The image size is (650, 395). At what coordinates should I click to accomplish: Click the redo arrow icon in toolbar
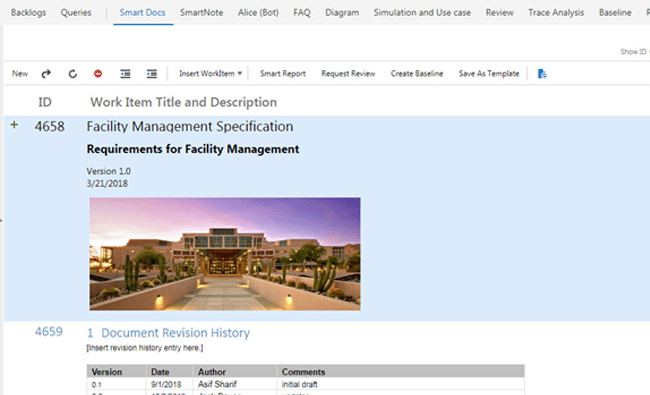[x=46, y=74]
